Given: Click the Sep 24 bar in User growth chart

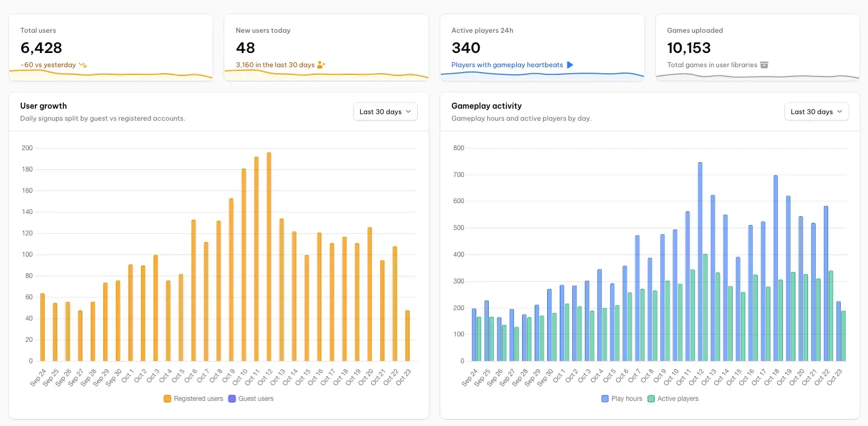Looking at the screenshot, I should click(x=43, y=327).
